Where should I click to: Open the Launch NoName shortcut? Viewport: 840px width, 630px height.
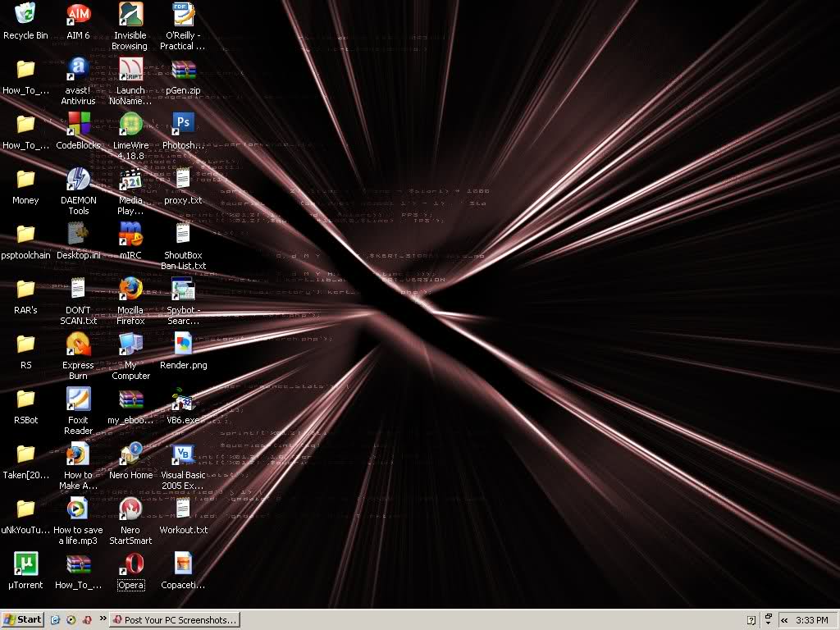(130, 69)
